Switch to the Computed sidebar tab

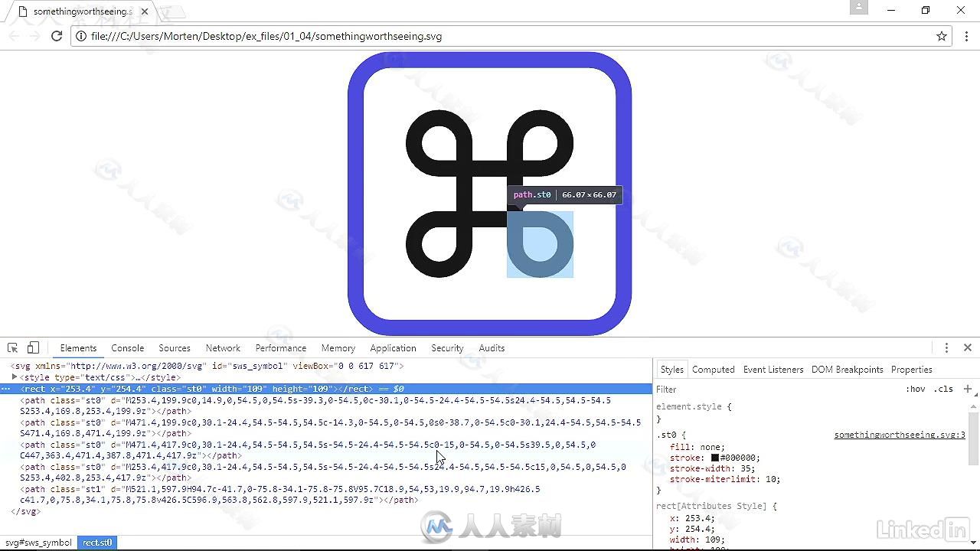(714, 370)
